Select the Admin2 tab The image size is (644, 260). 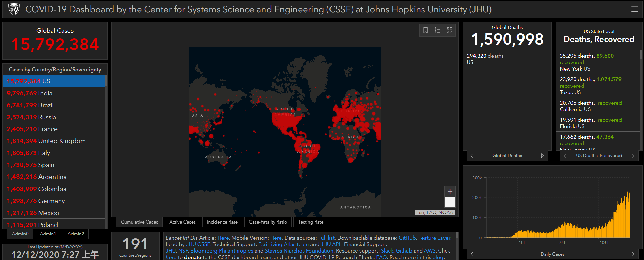pos(76,234)
